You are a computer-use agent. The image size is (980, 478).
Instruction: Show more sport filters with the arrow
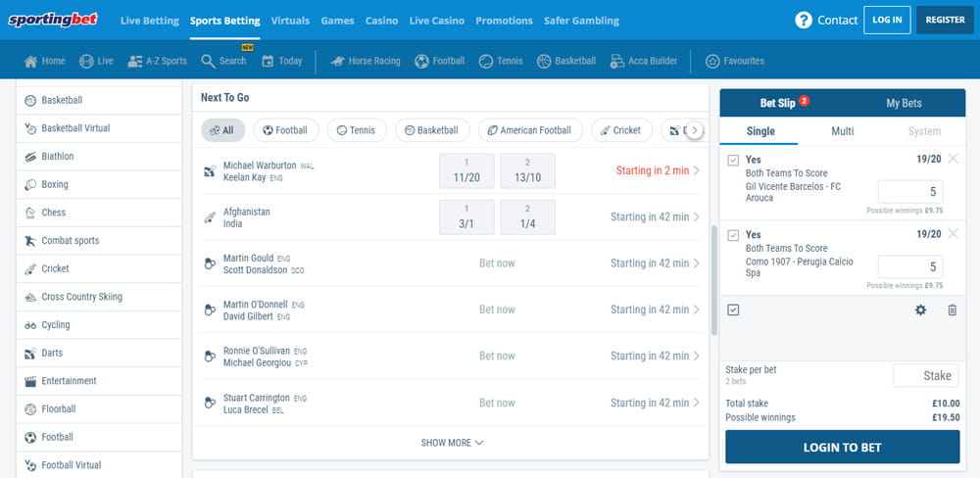tap(695, 130)
